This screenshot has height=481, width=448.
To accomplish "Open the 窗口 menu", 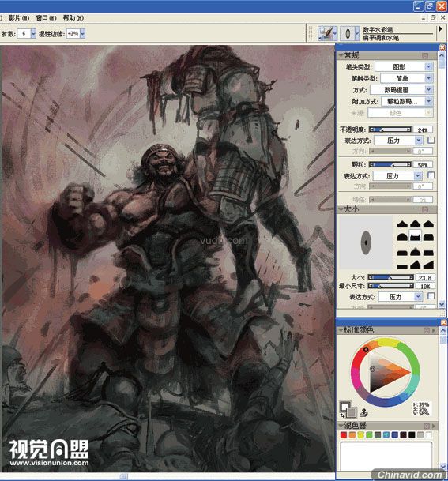I will point(46,18).
